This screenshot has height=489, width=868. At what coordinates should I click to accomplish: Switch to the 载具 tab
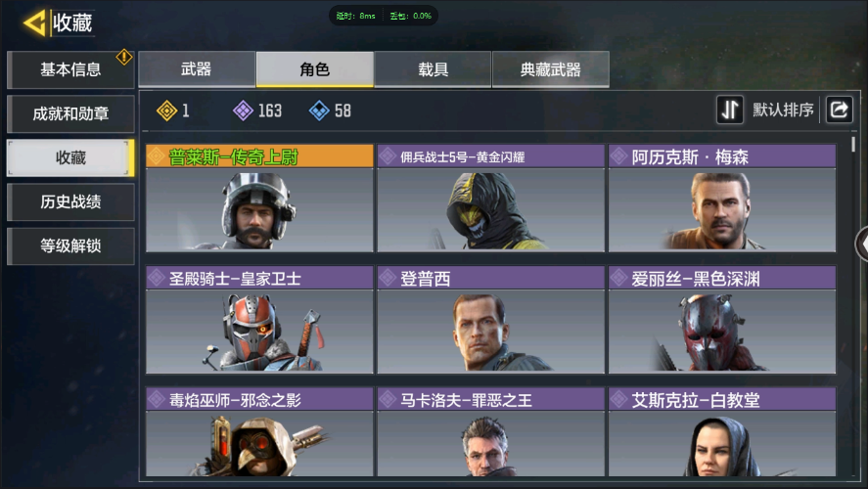point(433,69)
